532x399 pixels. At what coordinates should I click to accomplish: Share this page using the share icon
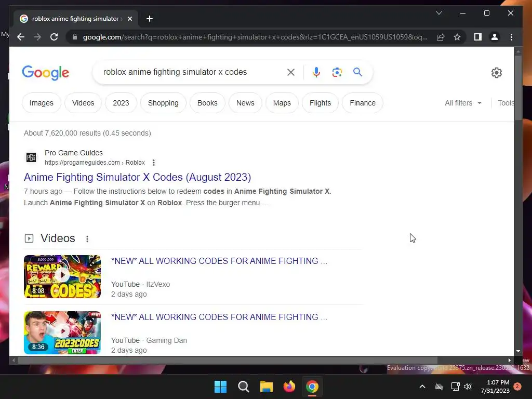441,37
